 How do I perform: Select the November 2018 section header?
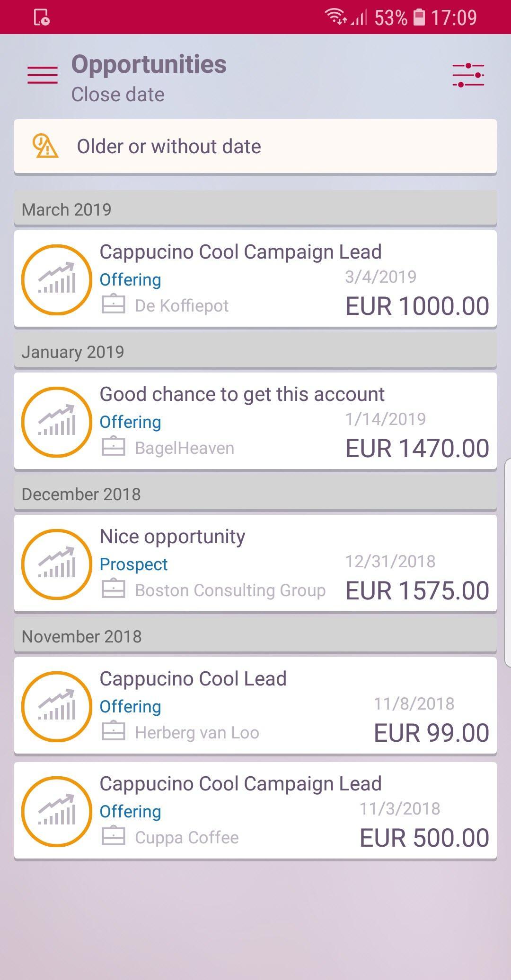255,635
